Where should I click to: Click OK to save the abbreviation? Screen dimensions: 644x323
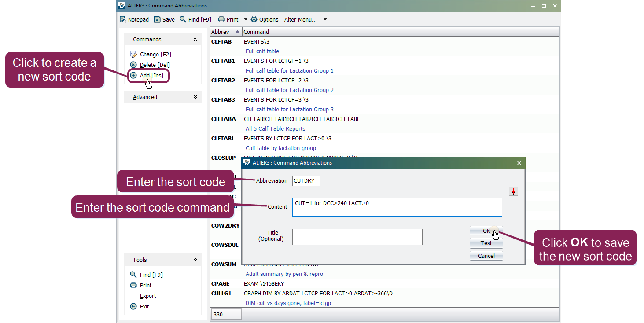486,231
